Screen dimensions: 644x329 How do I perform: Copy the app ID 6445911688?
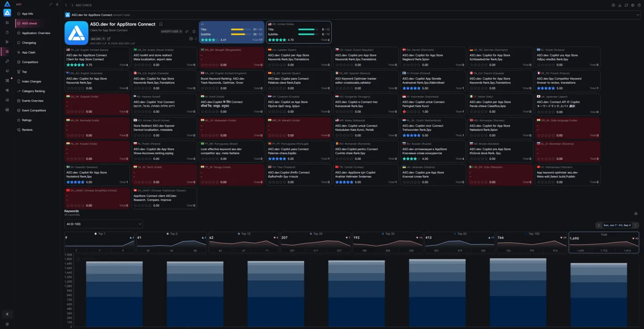pos(180,32)
